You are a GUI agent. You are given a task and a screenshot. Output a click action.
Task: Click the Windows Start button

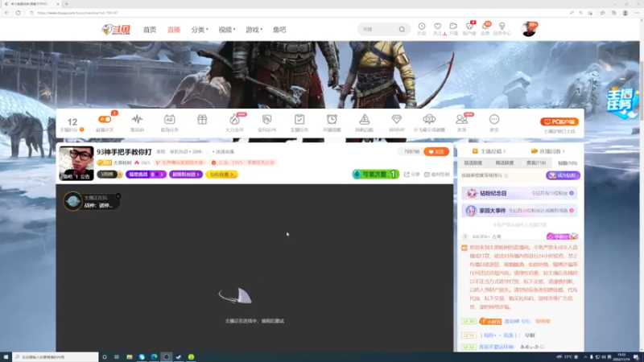[x=6, y=357]
